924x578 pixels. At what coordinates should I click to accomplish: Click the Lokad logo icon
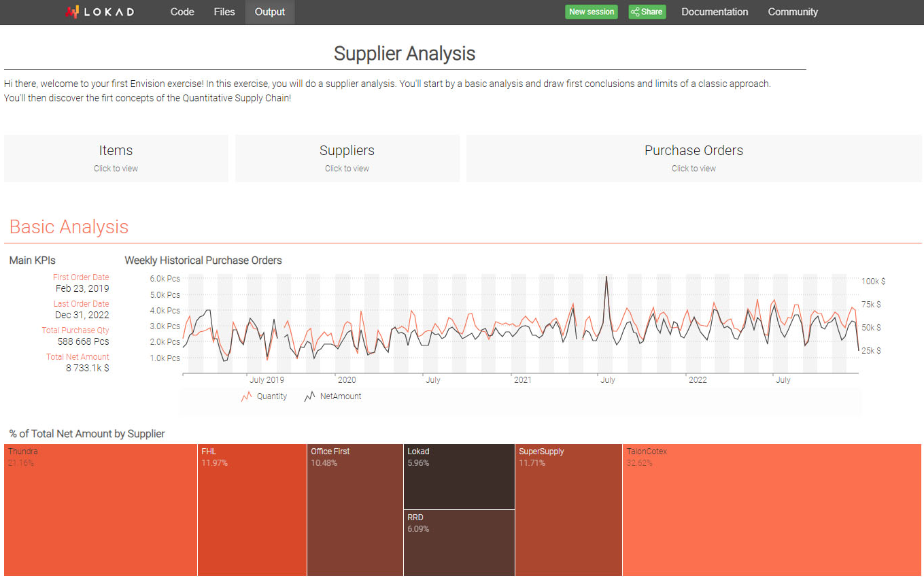click(x=72, y=11)
